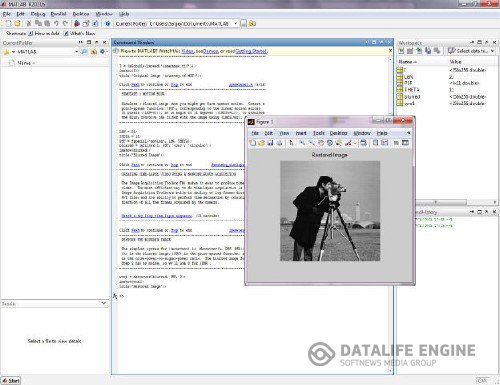Select the Pan hand tool in Figure 1
The height and width of the screenshot is (385, 500).
[x=321, y=143]
